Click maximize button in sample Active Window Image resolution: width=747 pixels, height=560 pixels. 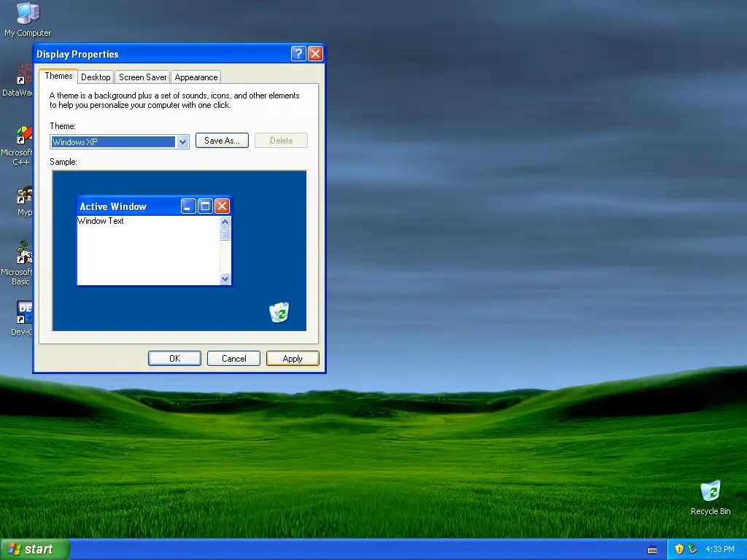tap(205, 206)
